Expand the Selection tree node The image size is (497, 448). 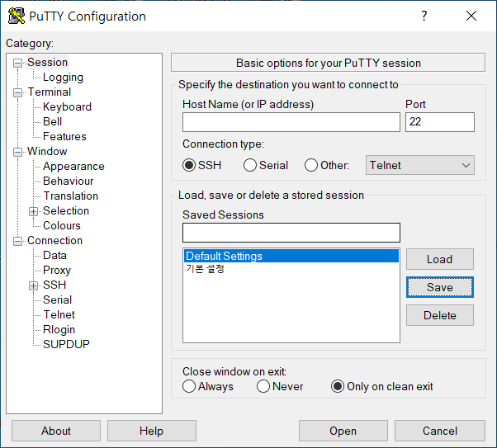tap(33, 211)
